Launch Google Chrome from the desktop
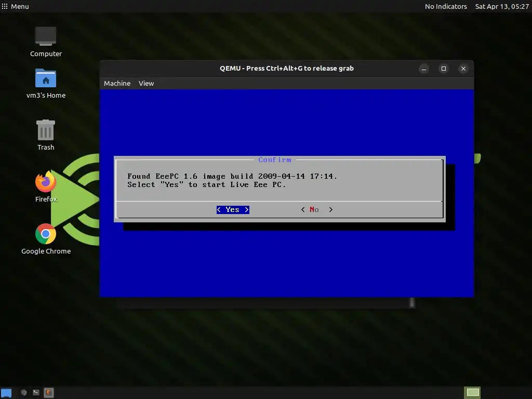532x399 pixels. pyautogui.click(x=46, y=239)
